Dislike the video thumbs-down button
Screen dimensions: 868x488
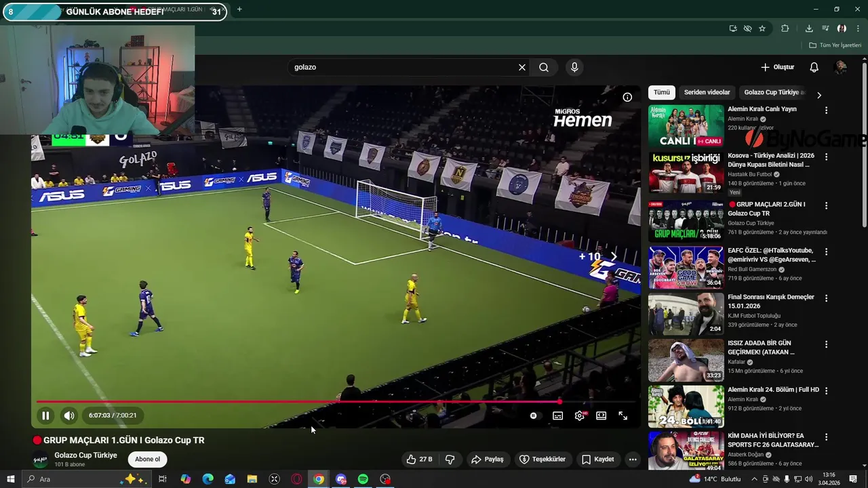[450, 460]
